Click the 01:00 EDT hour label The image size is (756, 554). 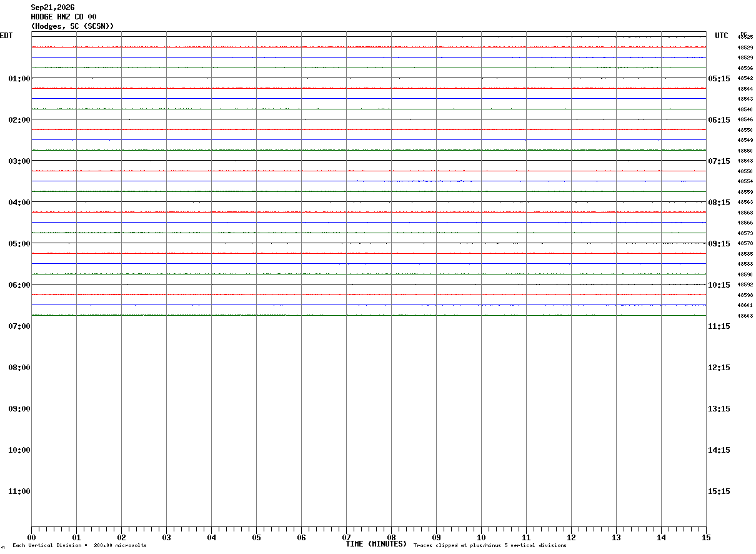coord(19,78)
